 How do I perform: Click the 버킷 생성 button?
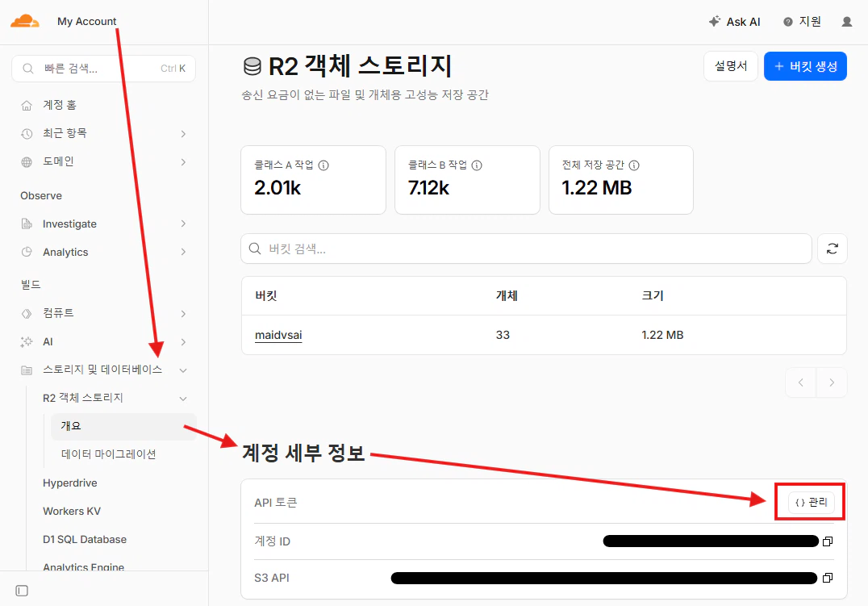[805, 66]
